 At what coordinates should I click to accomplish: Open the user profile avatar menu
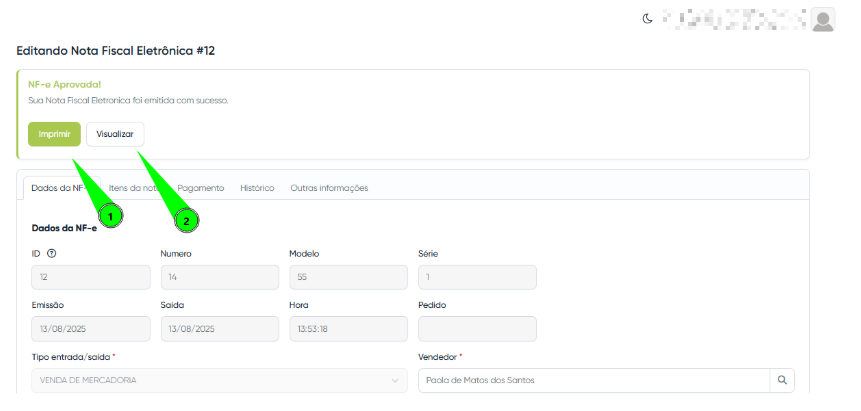click(x=823, y=20)
